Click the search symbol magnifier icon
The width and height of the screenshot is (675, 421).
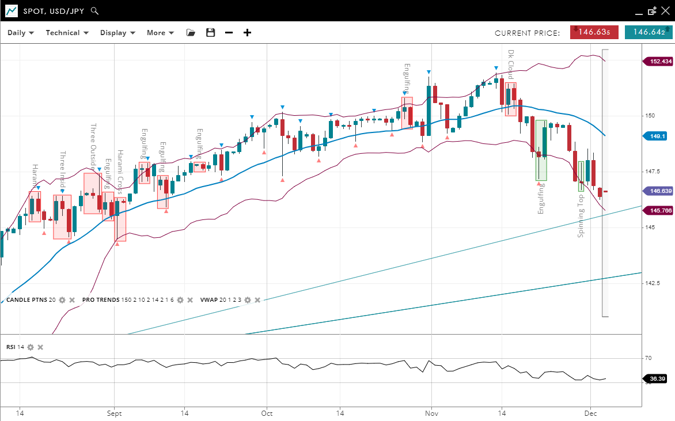95,11
